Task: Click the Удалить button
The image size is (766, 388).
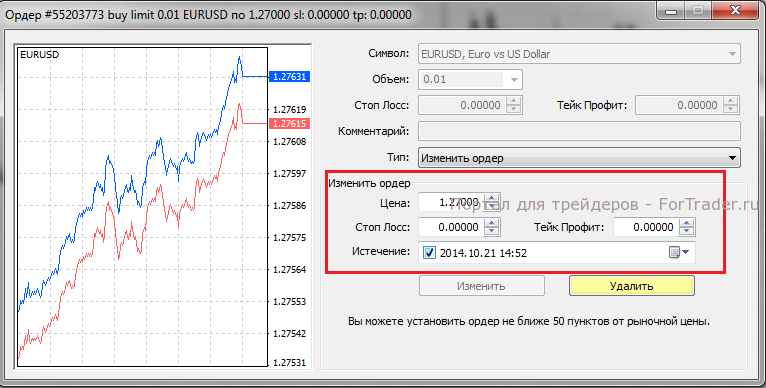Action: click(x=632, y=286)
